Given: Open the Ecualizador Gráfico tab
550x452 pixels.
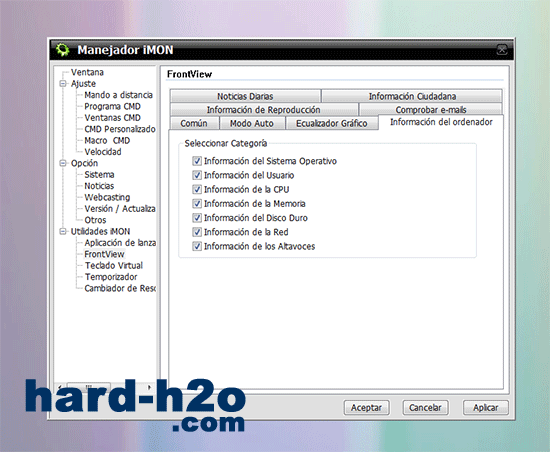Looking at the screenshot, I should (332, 123).
